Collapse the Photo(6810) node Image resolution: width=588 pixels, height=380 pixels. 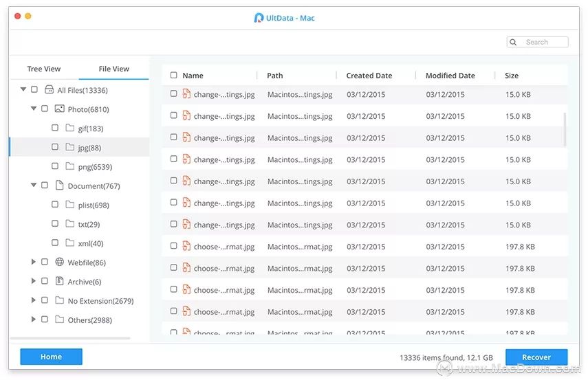[x=34, y=109]
